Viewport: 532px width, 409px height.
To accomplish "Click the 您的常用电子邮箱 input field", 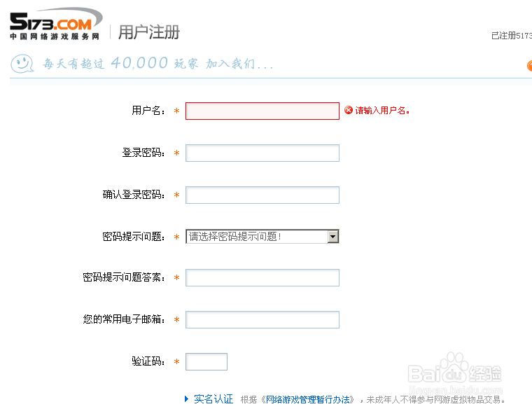I will (262, 320).
